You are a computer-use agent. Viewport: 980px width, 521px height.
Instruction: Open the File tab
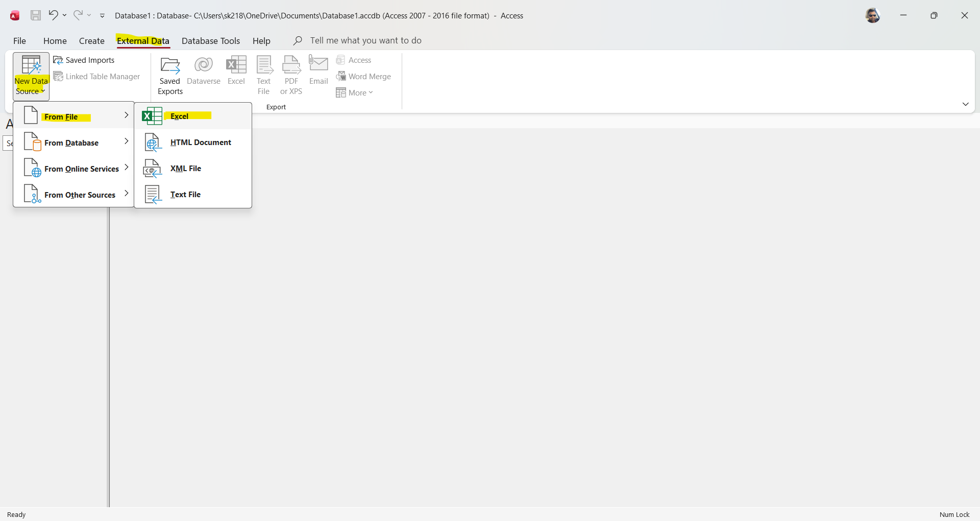[19, 41]
